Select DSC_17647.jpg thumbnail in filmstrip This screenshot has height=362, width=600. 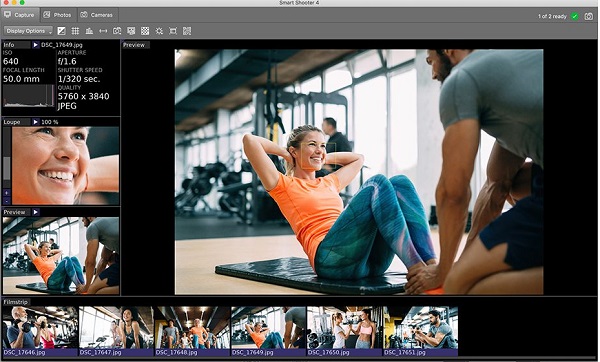pos(116,331)
